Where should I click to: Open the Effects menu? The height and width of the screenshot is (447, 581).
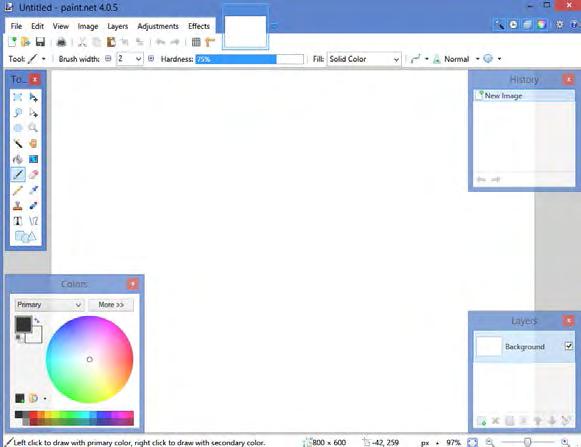[x=199, y=26]
